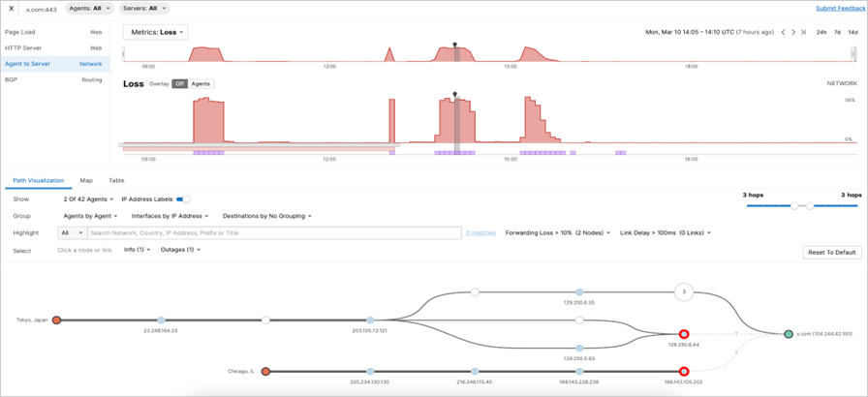Enable the Agents overlay option
Image resolution: width=868 pixels, height=397 pixels.
click(x=201, y=84)
